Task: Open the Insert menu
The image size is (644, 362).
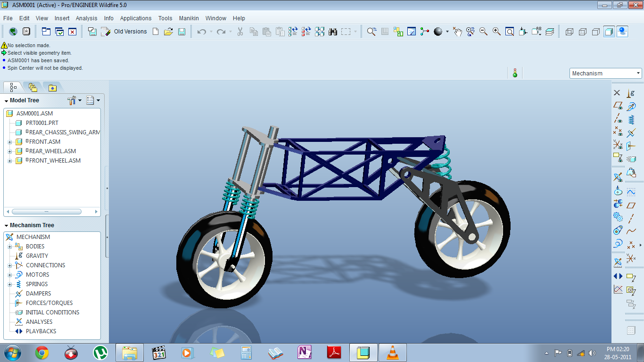Action: pos(62,18)
